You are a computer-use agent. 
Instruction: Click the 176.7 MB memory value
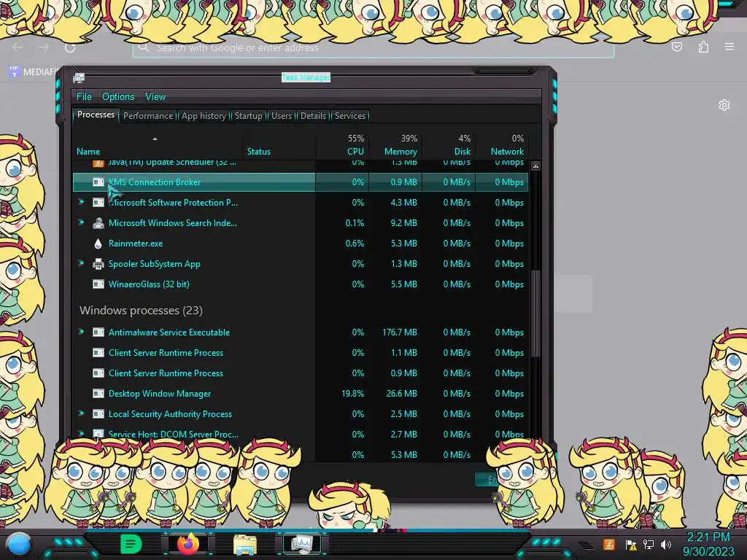(x=399, y=332)
